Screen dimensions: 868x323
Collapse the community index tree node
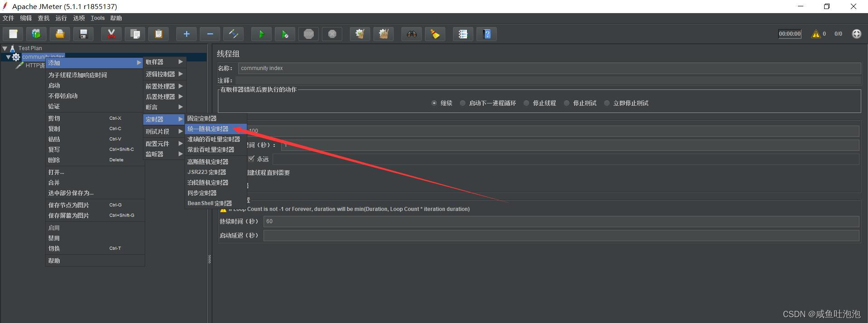click(x=8, y=57)
